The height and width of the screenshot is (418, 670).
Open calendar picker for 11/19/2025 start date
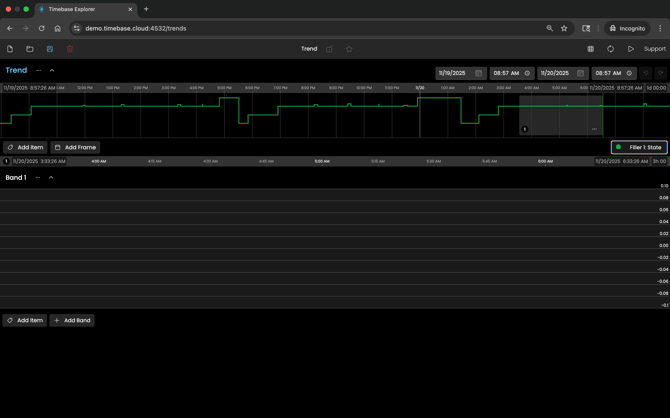pos(478,73)
